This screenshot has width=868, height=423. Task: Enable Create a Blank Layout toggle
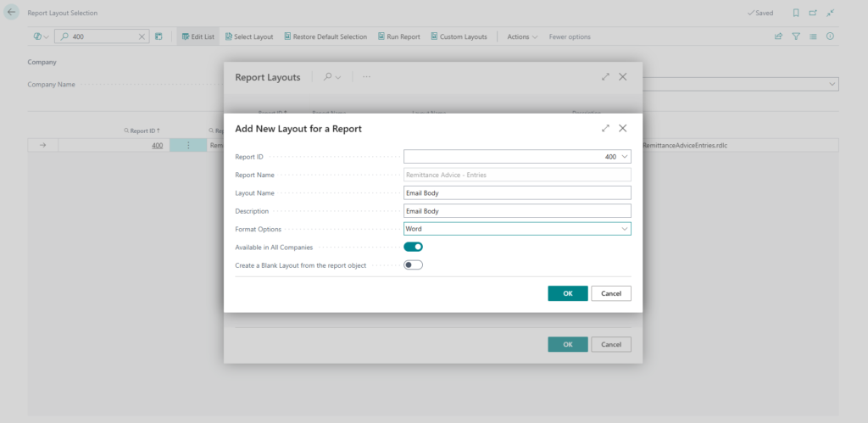pos(413,265)
